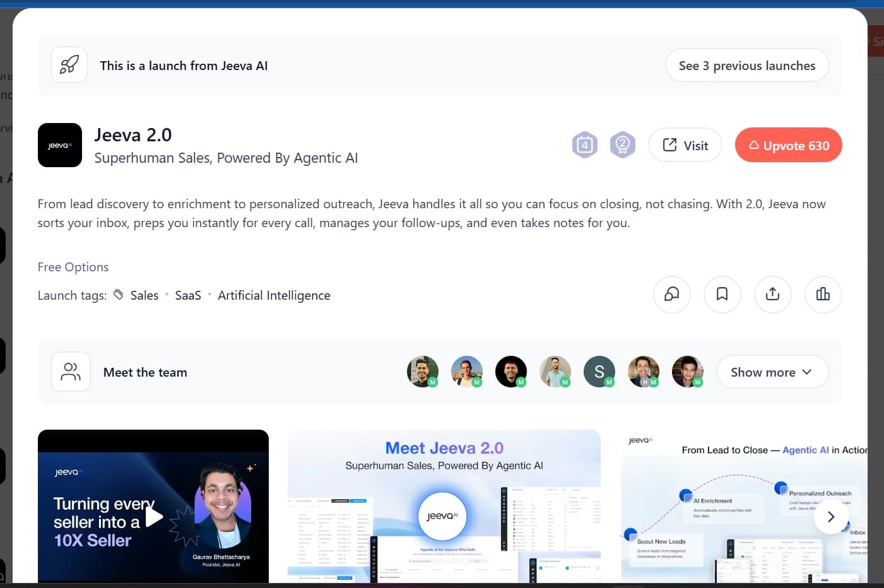Screen dimensions: 884x588
Task: Click the number 2 medal badge
Action: (x=623, y=145)
